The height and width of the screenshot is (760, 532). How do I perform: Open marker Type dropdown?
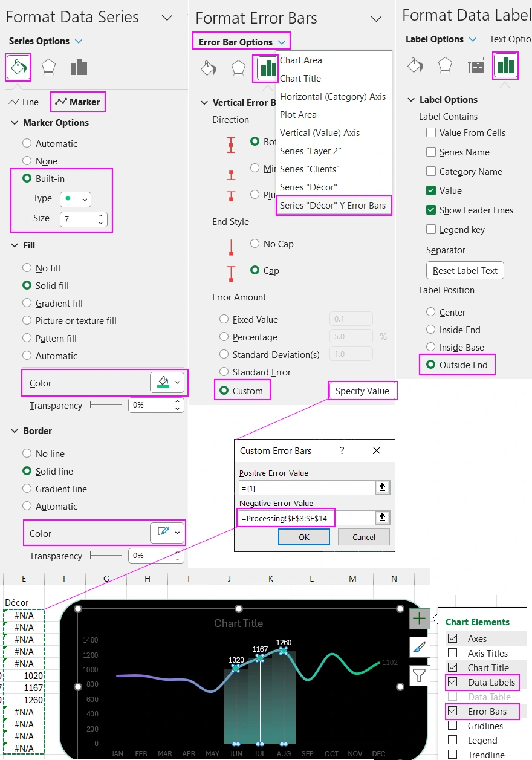click(76, 199)
